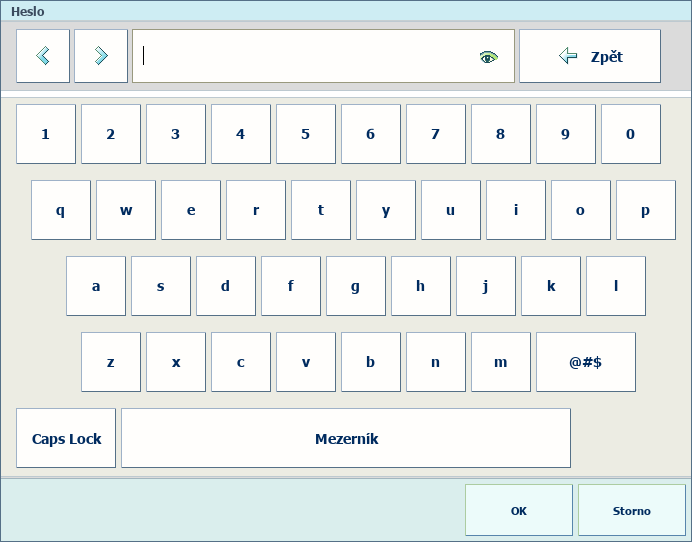The width and height of the screenshot is (692, 542).
Task: Tap the letter s key
Action: [x=161, y=286]
